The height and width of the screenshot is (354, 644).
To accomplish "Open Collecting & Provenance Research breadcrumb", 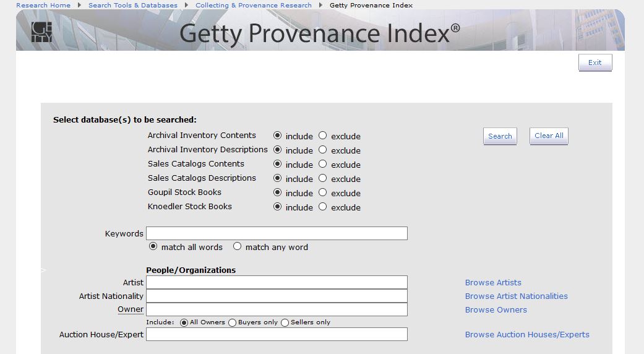I will tap(254, 5).
